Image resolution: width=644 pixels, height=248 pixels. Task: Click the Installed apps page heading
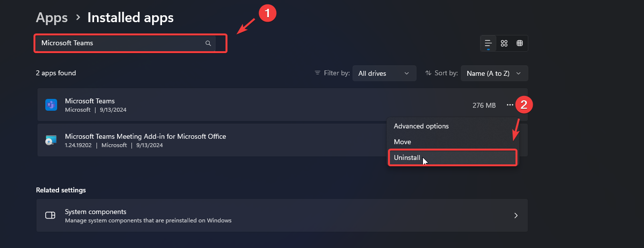tap(130, 18)
